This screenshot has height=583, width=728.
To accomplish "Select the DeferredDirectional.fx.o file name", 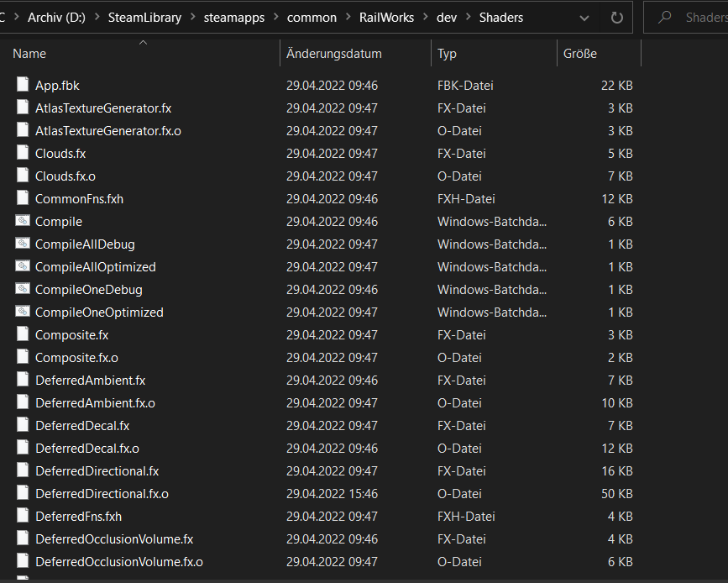I will pyautogui.click(x=102, y=494).
